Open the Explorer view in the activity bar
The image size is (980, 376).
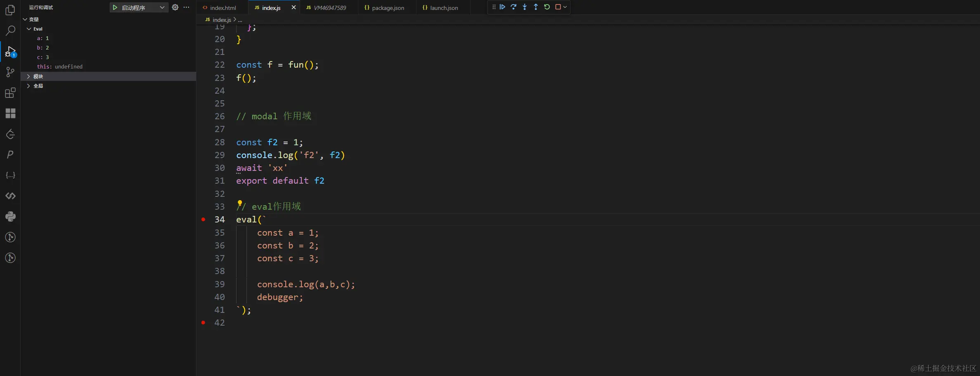10,10
